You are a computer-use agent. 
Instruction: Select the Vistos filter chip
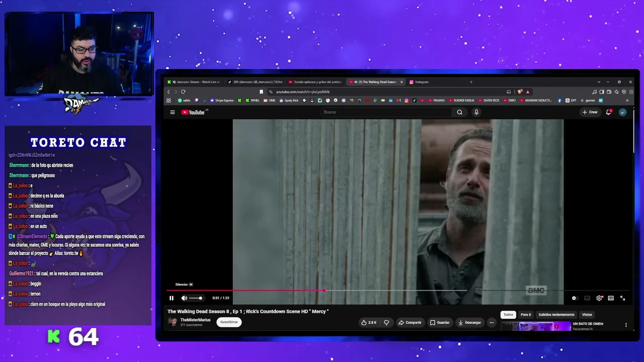pos(587,315)
